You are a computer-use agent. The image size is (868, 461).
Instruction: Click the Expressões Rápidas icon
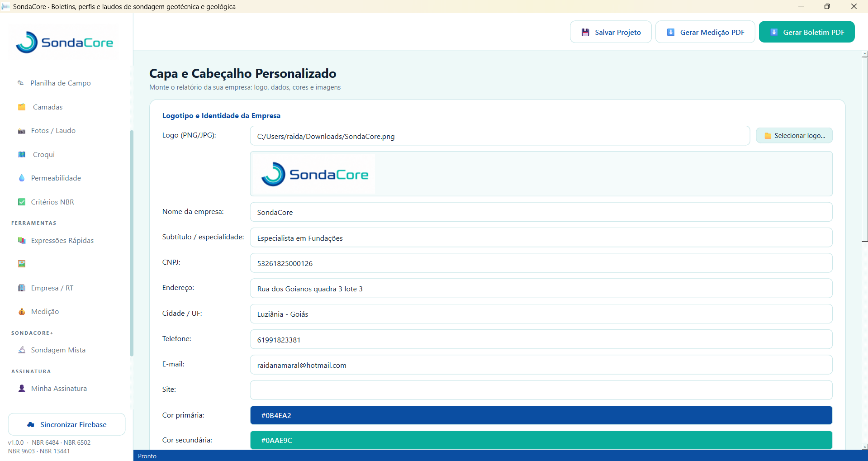pyautogui.click(x=22, y=240)
